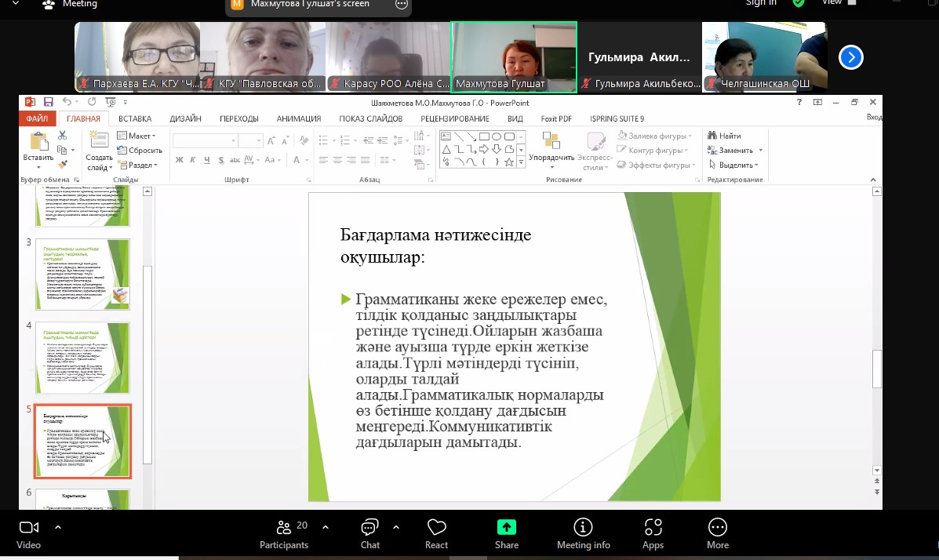Click the React heart icon
This screenshot has width=939, height=560.
click(436, 533)
